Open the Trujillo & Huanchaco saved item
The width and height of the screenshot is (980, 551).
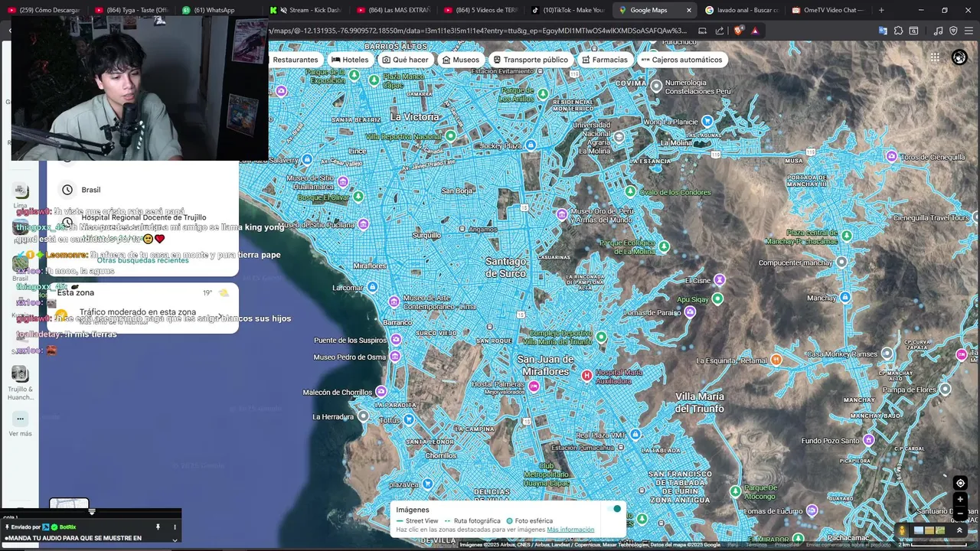point(21,382)
